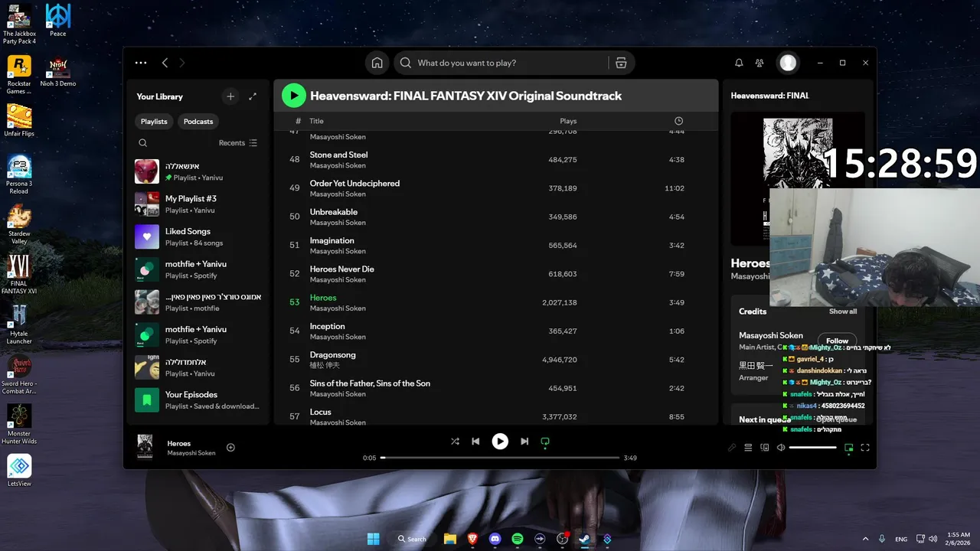This screenshot has width=980, height=551.
Task: Enter full screen mode with the corner-brackets icon
Action: [865, 448]
